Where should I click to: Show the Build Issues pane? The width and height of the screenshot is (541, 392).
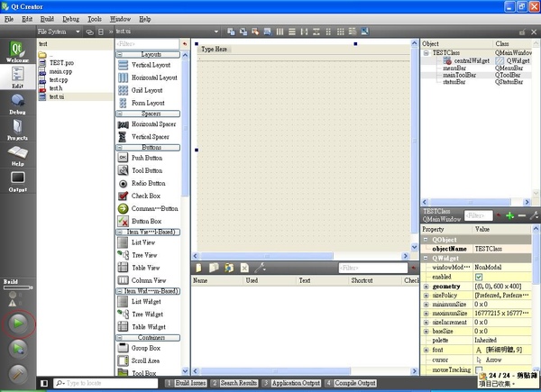click(x=187, y=383)
